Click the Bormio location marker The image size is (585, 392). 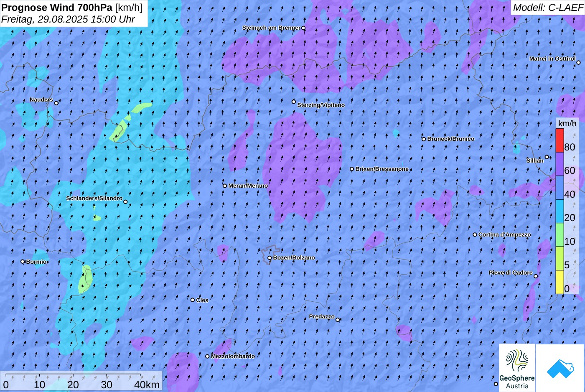pos(23,262)
